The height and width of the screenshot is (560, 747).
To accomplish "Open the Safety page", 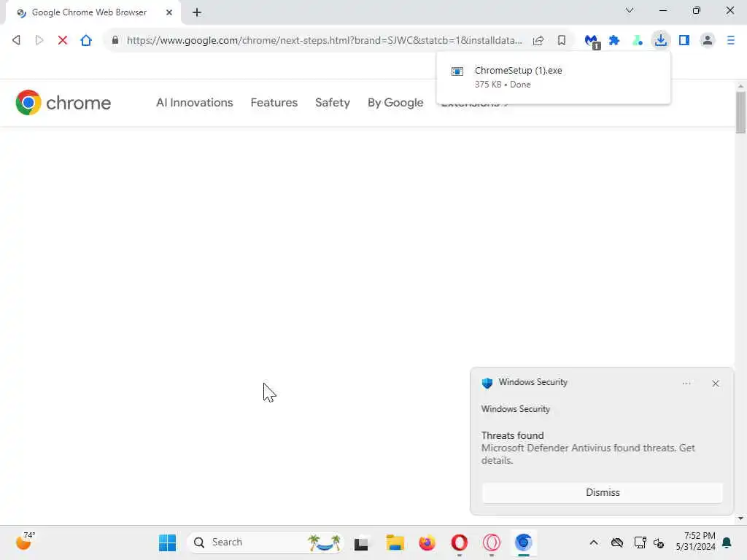I will (333, 102).
